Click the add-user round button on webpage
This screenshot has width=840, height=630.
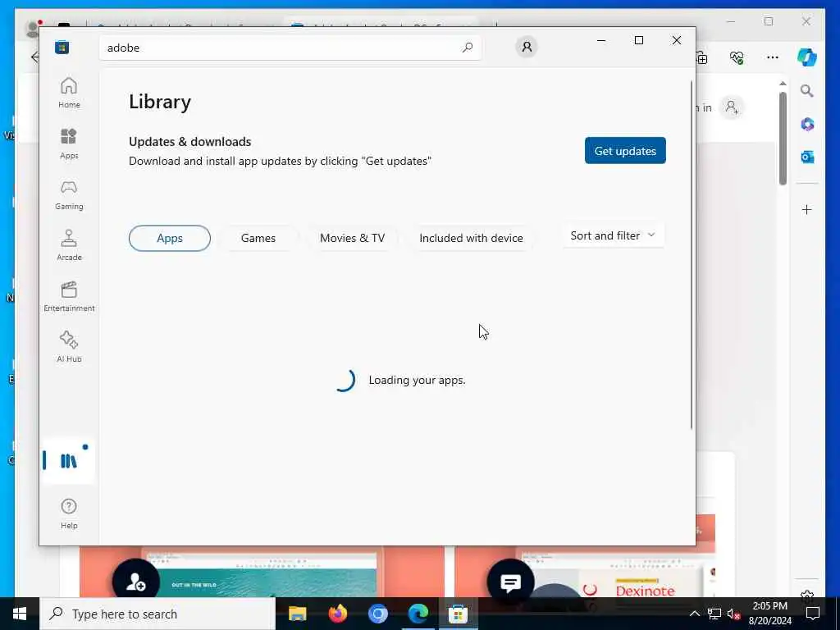tap(136, 582)
